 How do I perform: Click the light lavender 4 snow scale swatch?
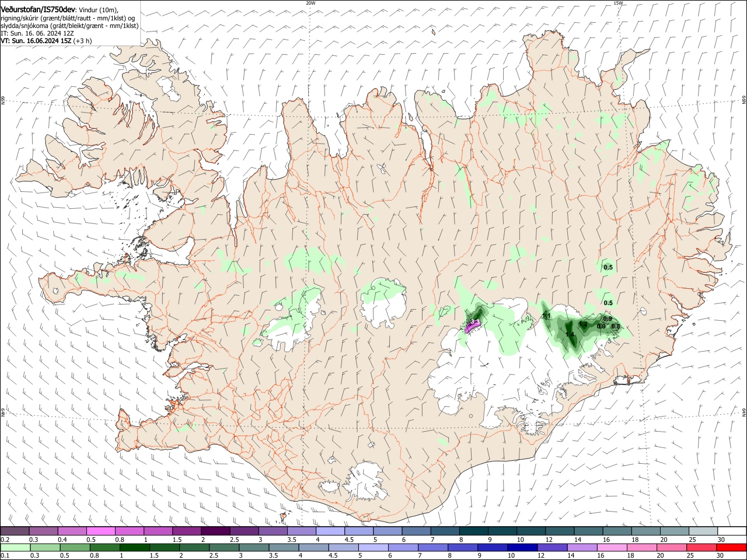coord(330,531)
